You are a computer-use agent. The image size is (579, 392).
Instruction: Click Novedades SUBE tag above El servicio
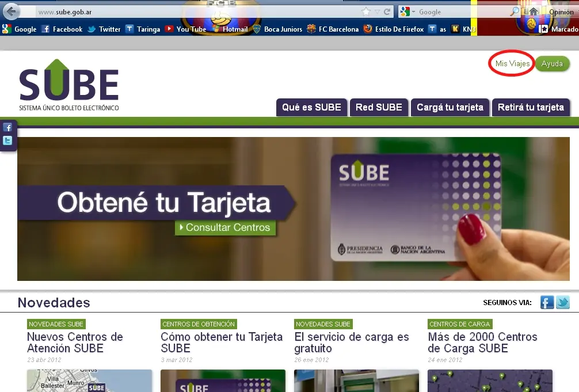click(323, 324)
